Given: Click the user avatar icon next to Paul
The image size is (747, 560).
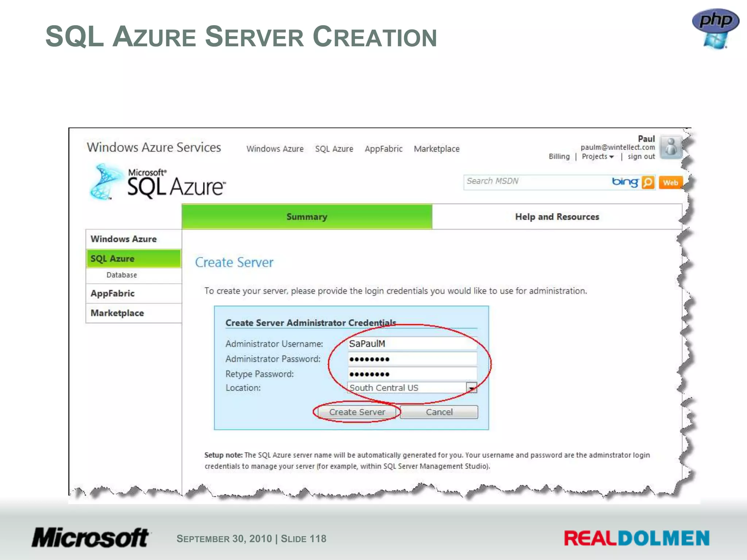Looking at the screenshot, I should [x=671, y=147].
